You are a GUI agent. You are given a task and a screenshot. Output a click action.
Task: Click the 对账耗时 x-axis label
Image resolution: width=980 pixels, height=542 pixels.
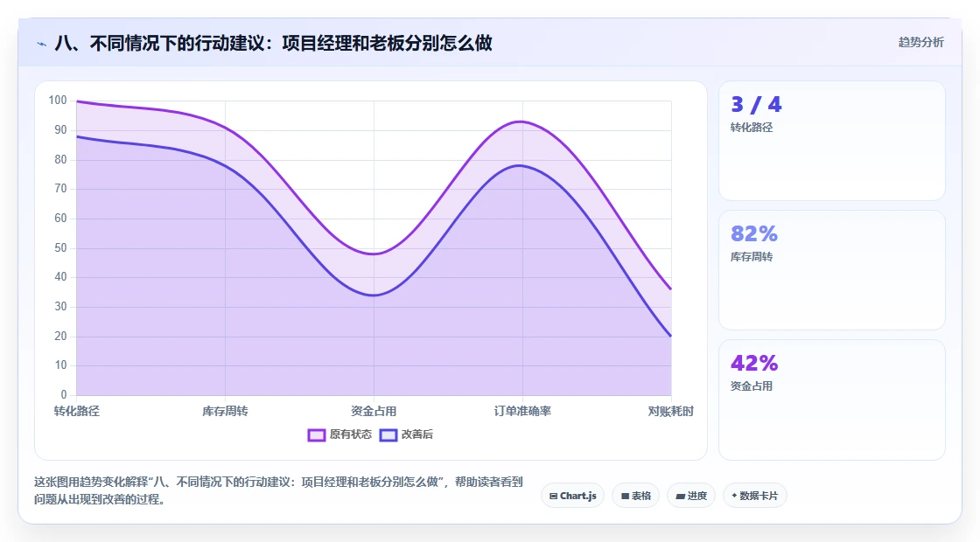pos(670,411)
